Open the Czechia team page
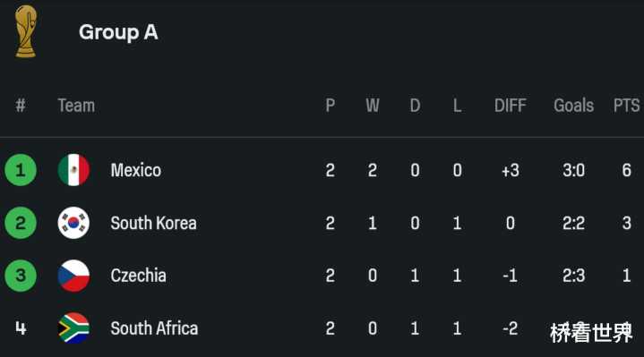This screenshot has width=644, height=357. 139,276
